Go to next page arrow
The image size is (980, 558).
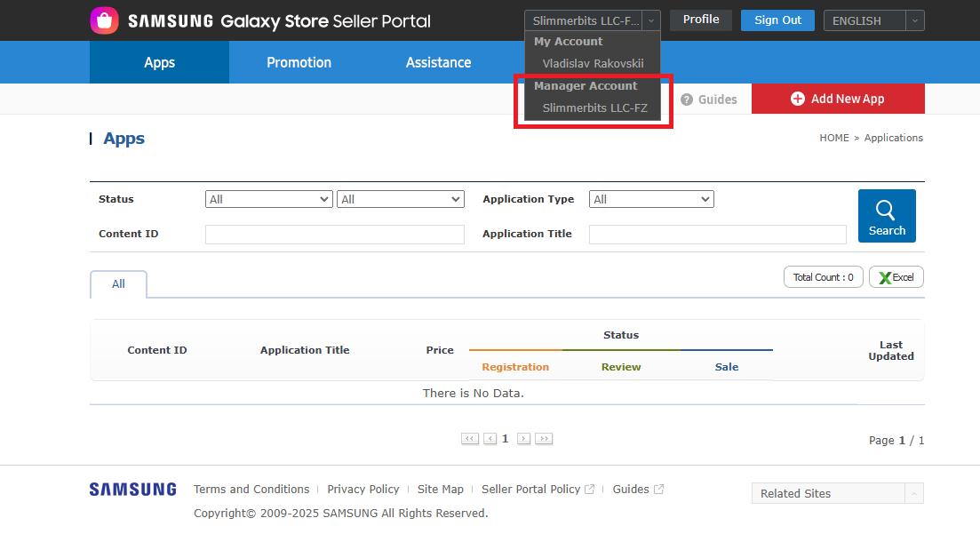(523, 439)
